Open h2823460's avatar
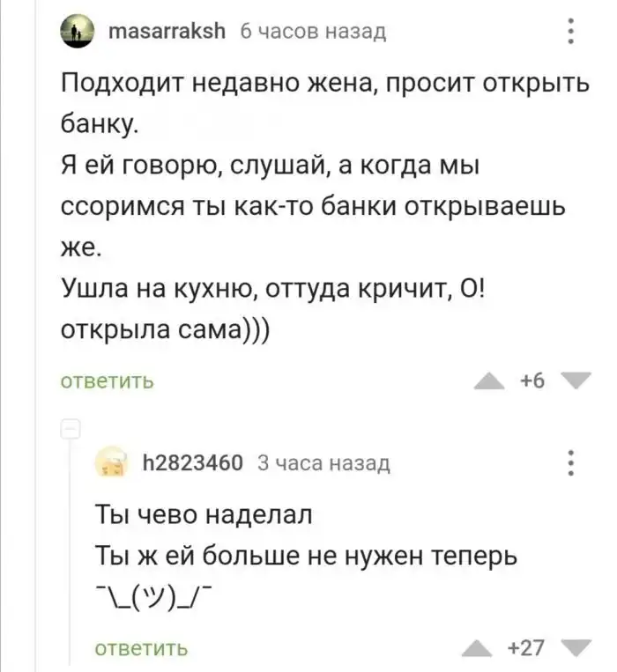 (110, 463)
